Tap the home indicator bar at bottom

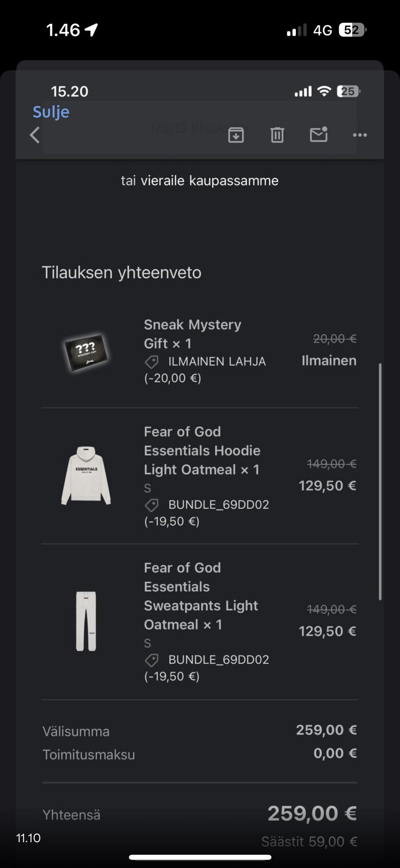click(200, 858)
